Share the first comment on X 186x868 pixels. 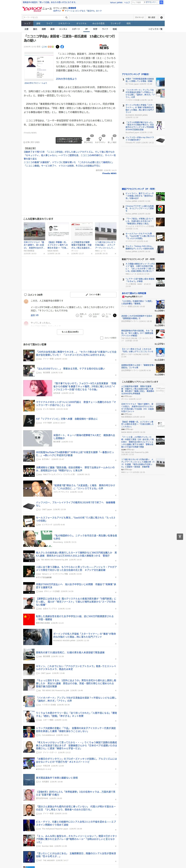(x=114, y=315)
